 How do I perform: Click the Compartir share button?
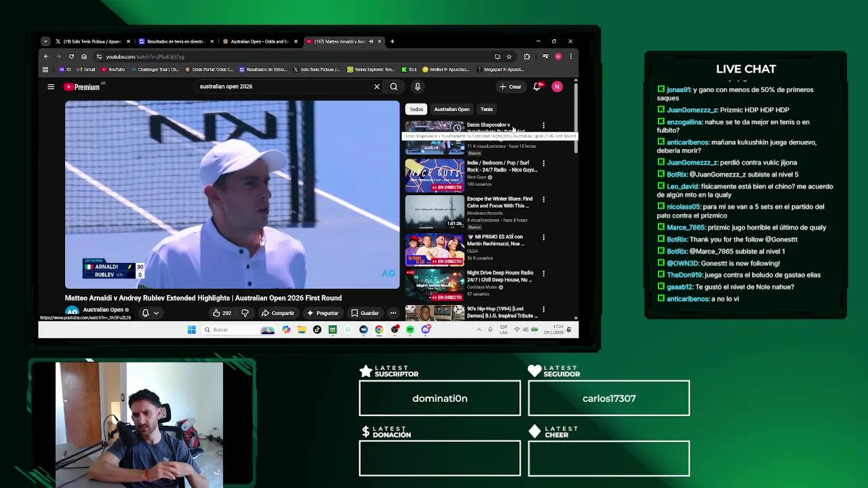coord(278,313)
